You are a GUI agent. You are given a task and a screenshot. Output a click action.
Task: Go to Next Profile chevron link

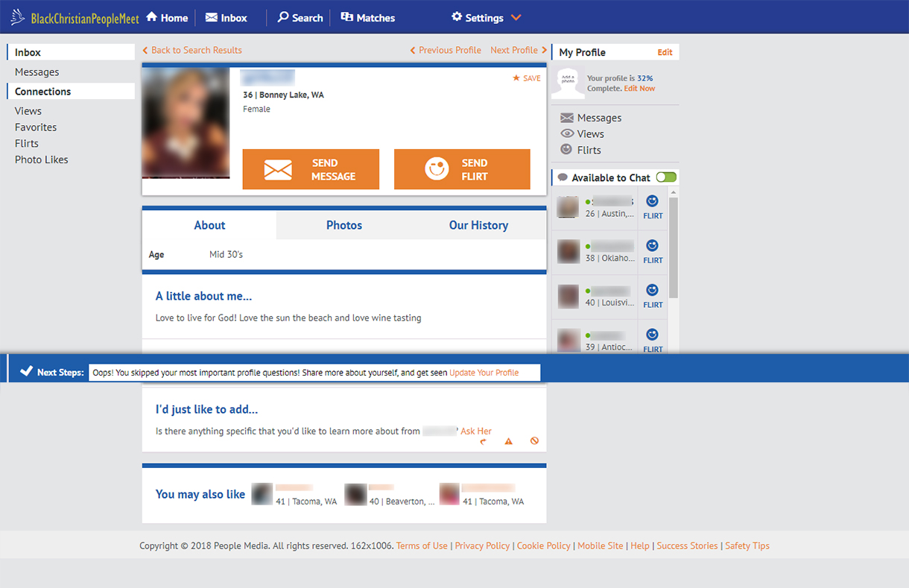[519, 50]
